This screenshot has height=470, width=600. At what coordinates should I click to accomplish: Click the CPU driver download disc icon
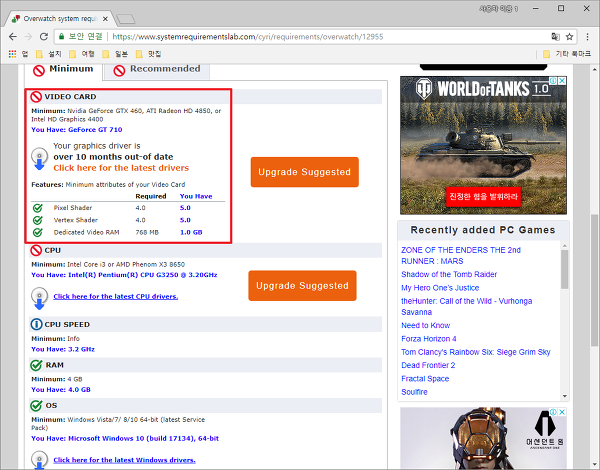click(x=39, y=299)
